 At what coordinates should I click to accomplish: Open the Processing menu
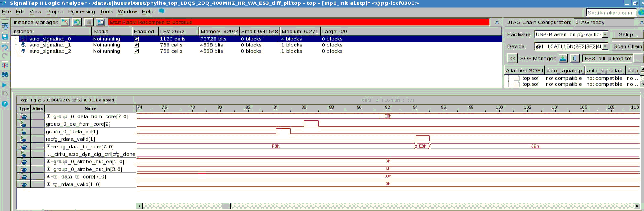[x=81, y=11]
